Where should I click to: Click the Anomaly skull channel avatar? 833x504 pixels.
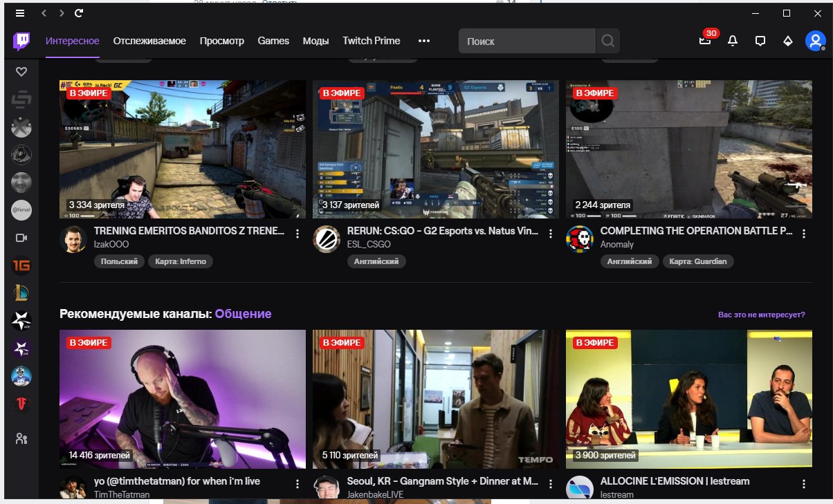580,239
